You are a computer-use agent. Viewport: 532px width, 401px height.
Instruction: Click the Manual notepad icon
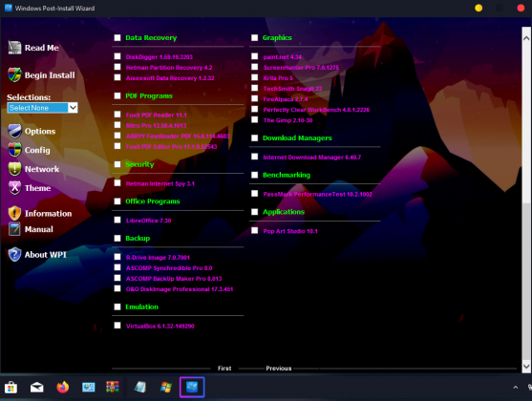[14, 229]
